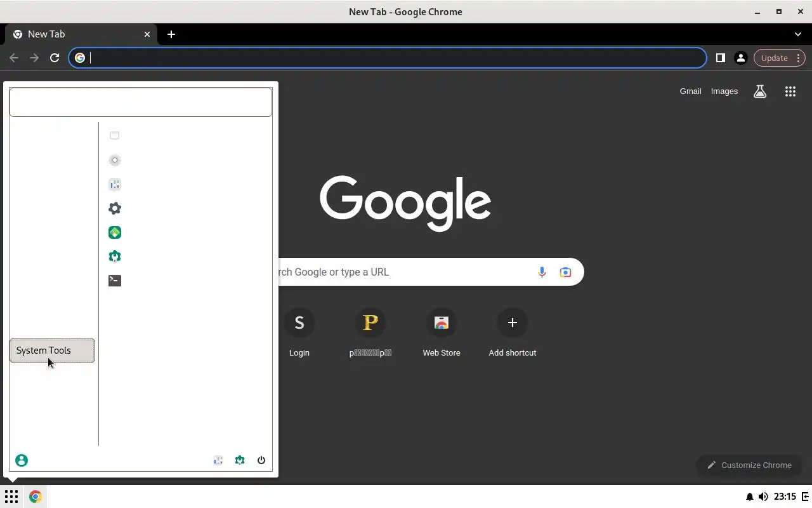Click the teal gear icon in menu footer
Viewport: 812px width, 508px height.
(240, 460)
